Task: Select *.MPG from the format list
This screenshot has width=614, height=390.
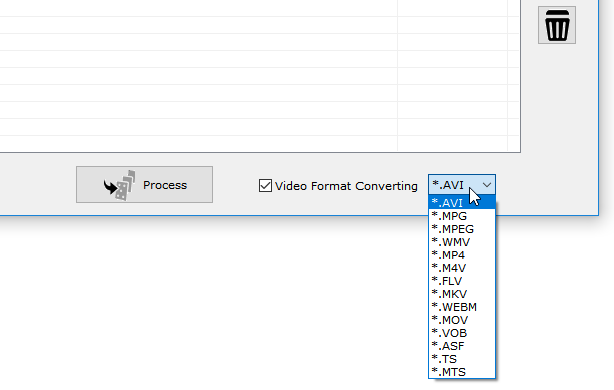Action: pos(462,216)
